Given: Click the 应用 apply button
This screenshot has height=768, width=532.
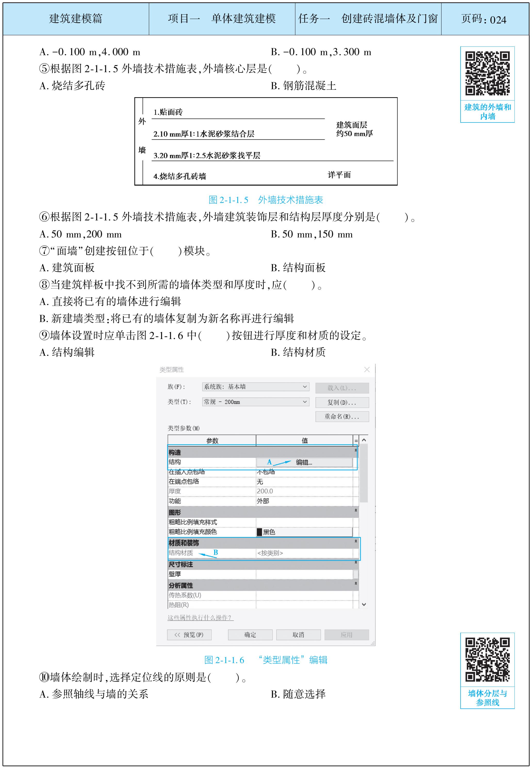Looking at the screenshot, I should click(347, 635).
